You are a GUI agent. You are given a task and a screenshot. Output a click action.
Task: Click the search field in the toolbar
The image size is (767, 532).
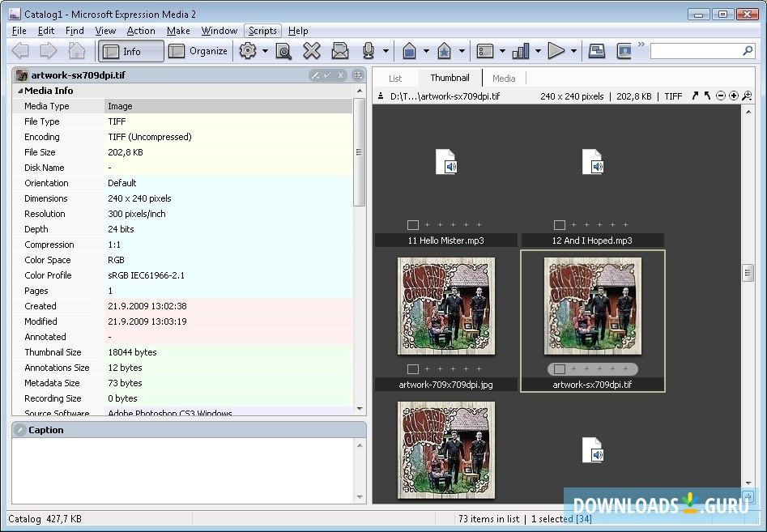click(697, 51)
